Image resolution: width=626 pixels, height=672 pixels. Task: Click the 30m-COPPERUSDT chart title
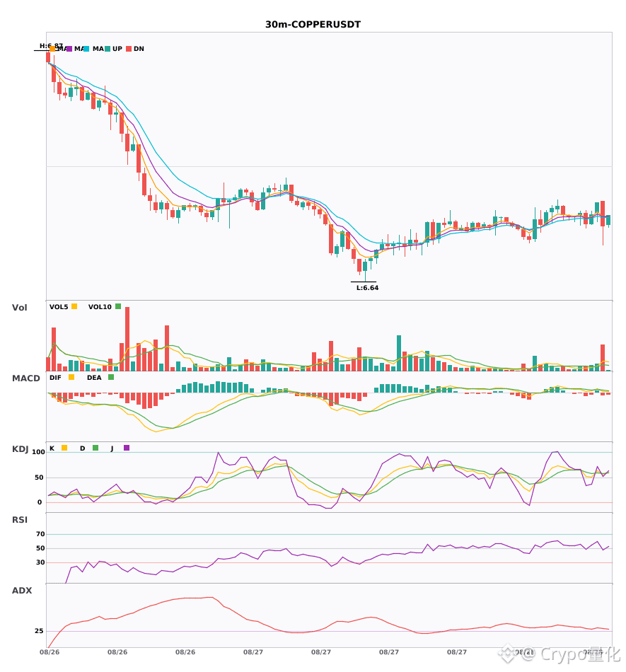pos(313,25)
